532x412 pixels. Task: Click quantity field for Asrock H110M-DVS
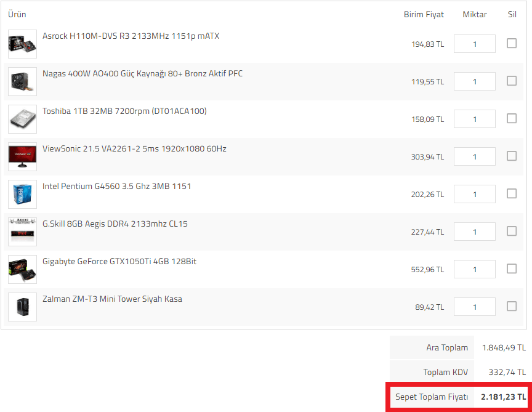coord(475,44)
